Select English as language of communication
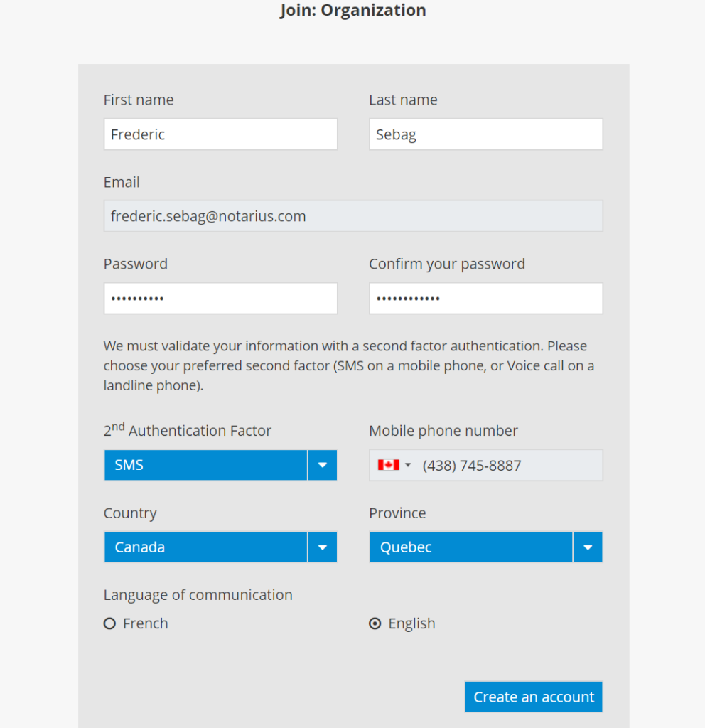705x728 pixels. (x=375, y=623)
